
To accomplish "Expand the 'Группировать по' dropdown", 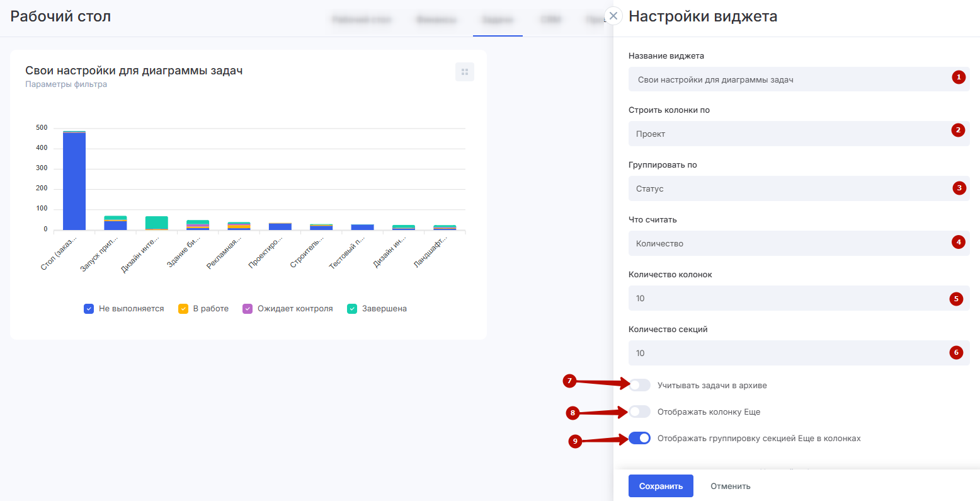I will point(787,188).
